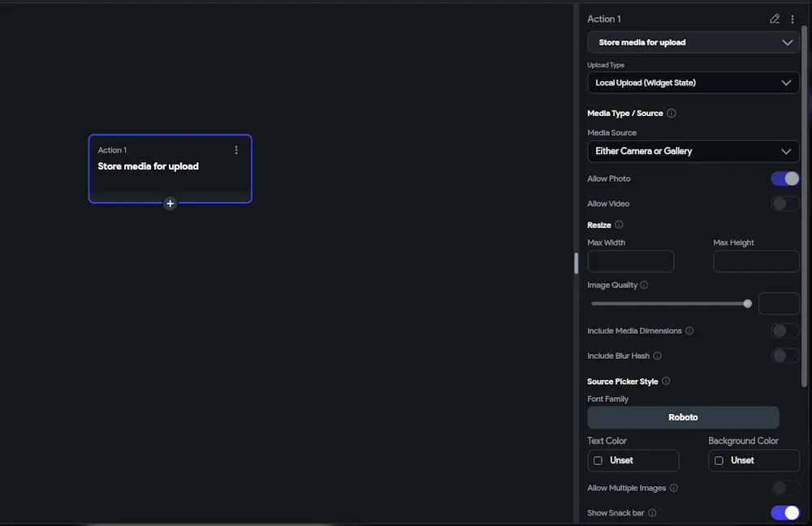Open the Upload Type dropdown

[x=693, y=83]
